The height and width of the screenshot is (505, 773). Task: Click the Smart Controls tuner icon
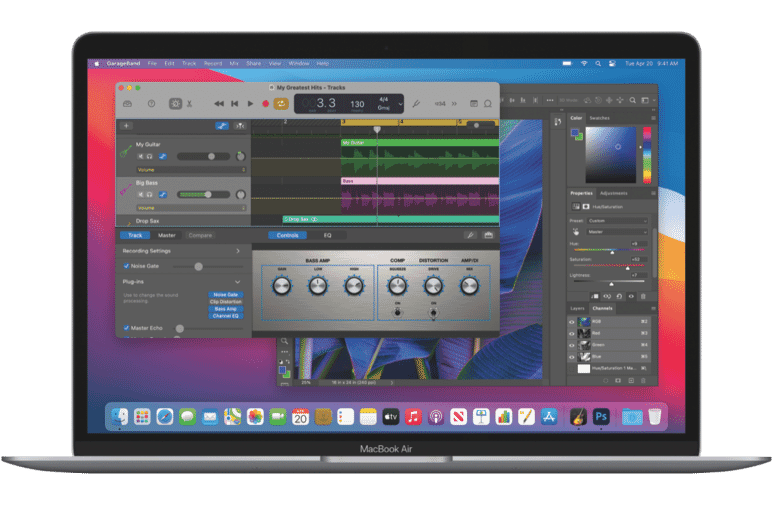click(x=470, y=235)
